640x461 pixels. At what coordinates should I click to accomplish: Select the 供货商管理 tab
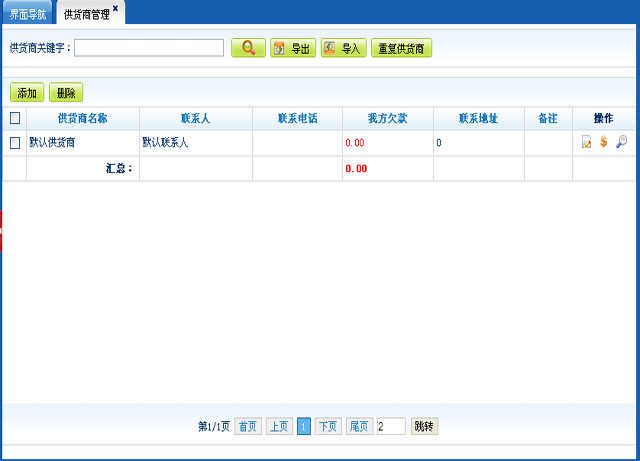85,15
